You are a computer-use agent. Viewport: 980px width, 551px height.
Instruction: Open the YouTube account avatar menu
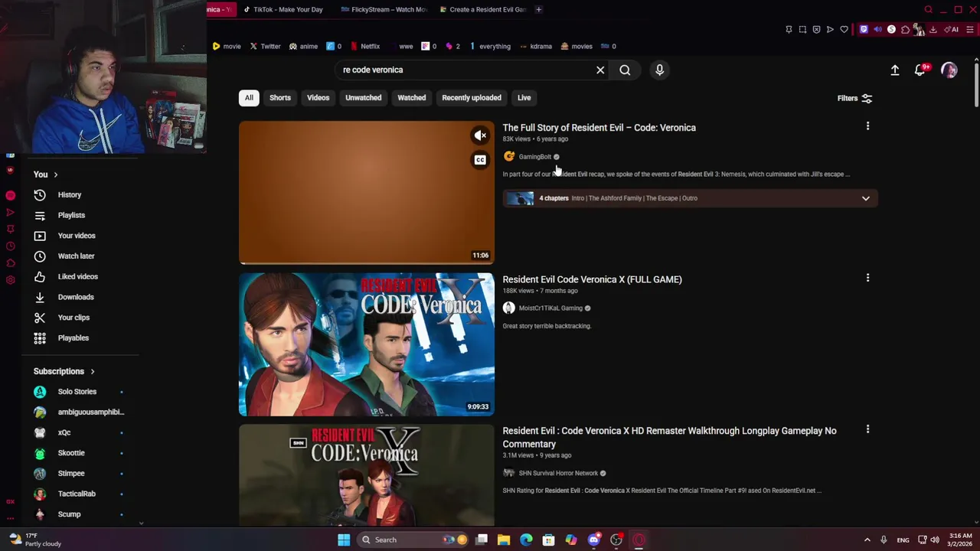949,70
